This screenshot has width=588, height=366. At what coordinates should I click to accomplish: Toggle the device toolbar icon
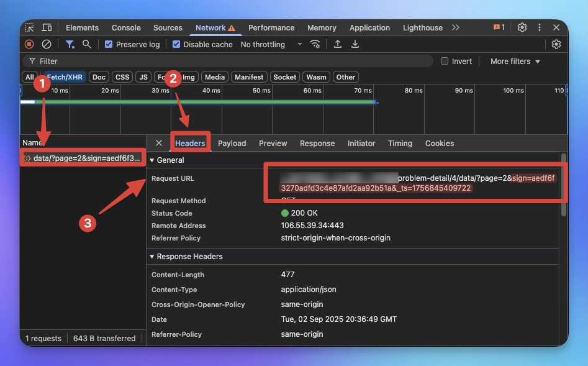tap(47, 27)
